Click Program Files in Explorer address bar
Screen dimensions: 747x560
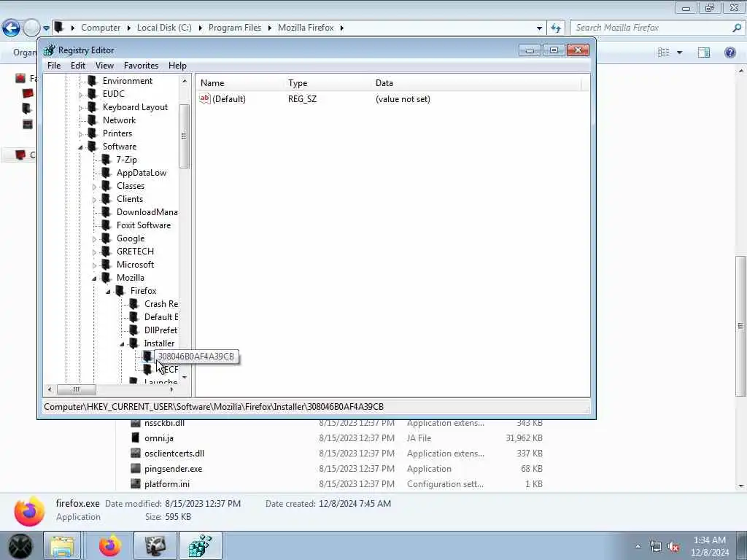pyautogui.click(x=235, y=28)
